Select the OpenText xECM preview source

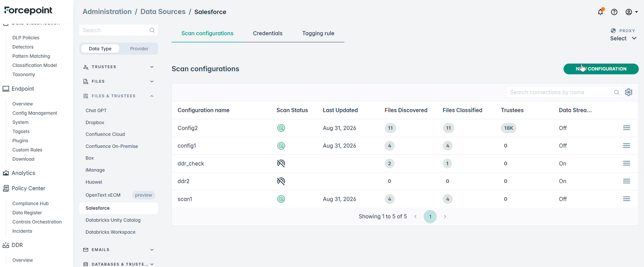click(x=119, y=195)
